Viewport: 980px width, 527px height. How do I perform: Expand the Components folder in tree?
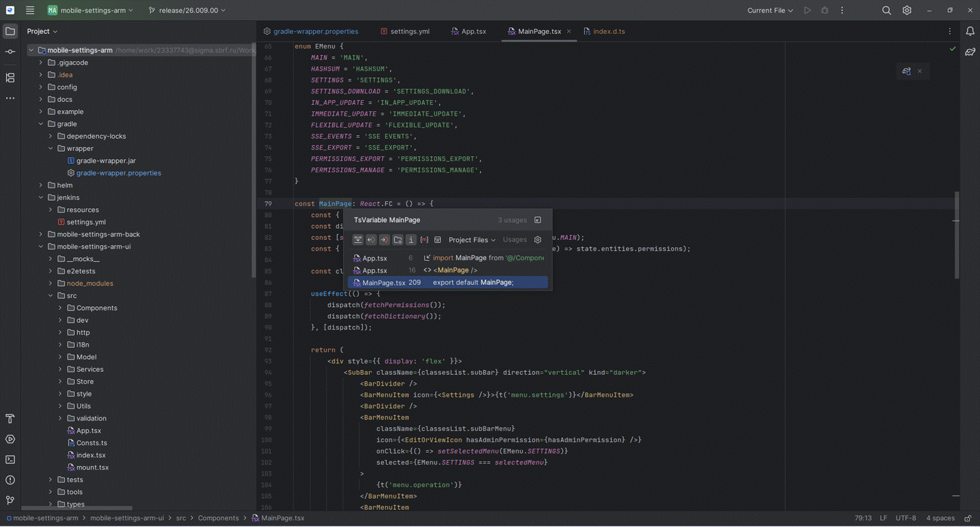60,308
